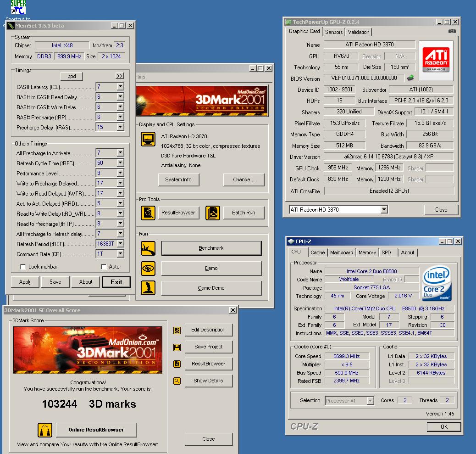476x454 pixels.
Task: Click the Edit Description icon in score dialog
Action: (x=177, y=331)
